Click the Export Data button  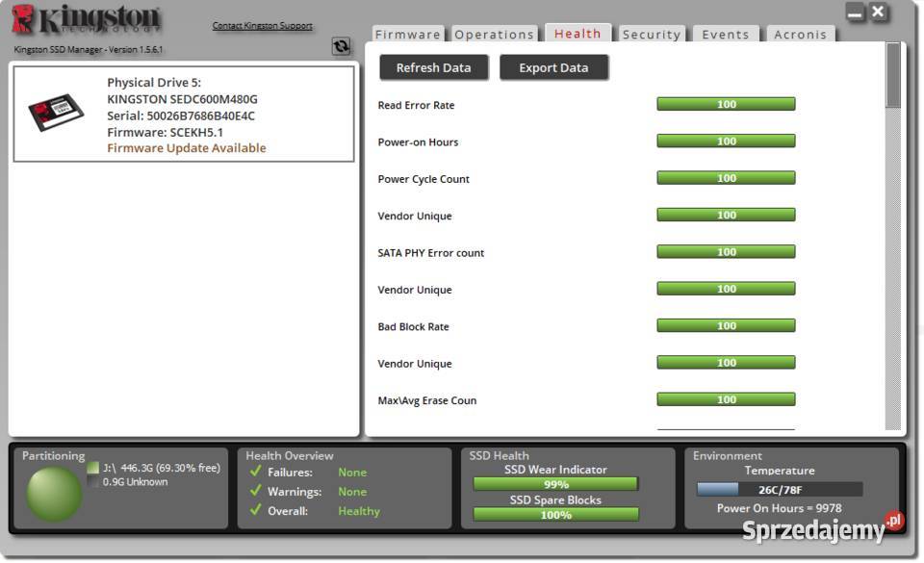[553, 67]
